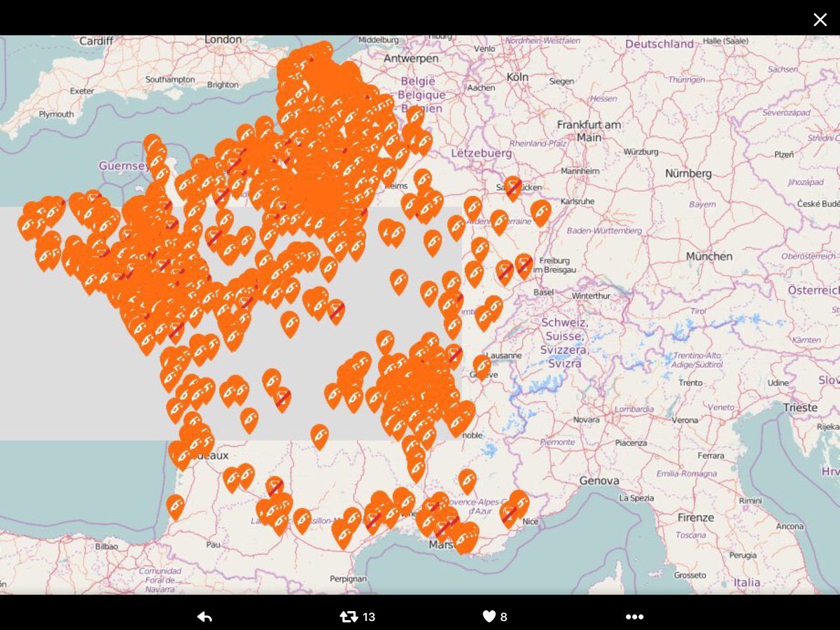
Task: Select the lone marker on the southwest Atlantic coast
Action: point(175,507)
